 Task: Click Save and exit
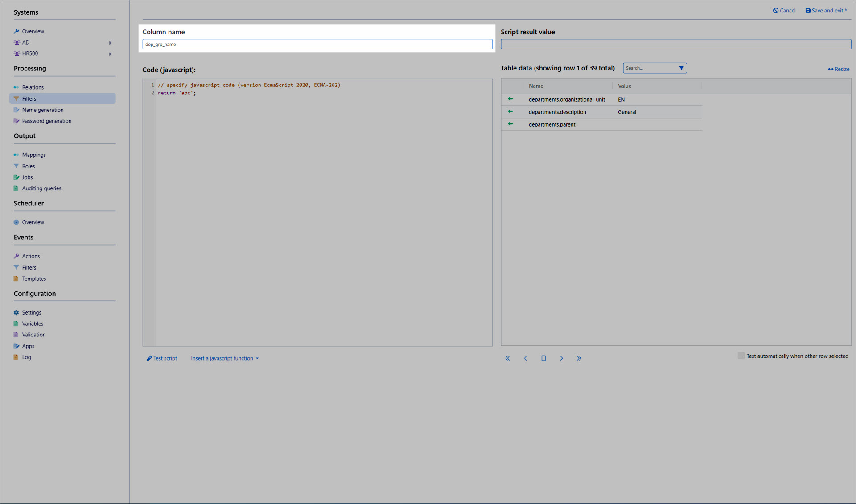tap(826, 11)
